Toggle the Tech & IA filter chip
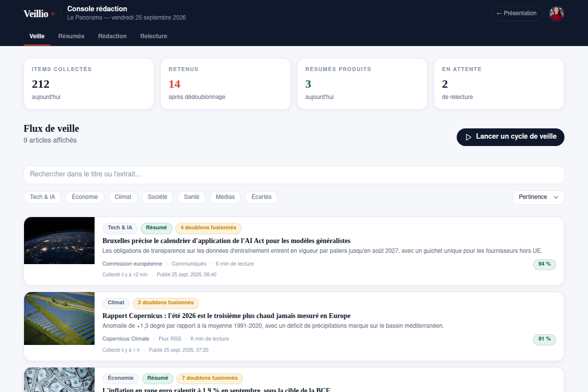Viewport: 588px width, 392px height. point(43,197)
